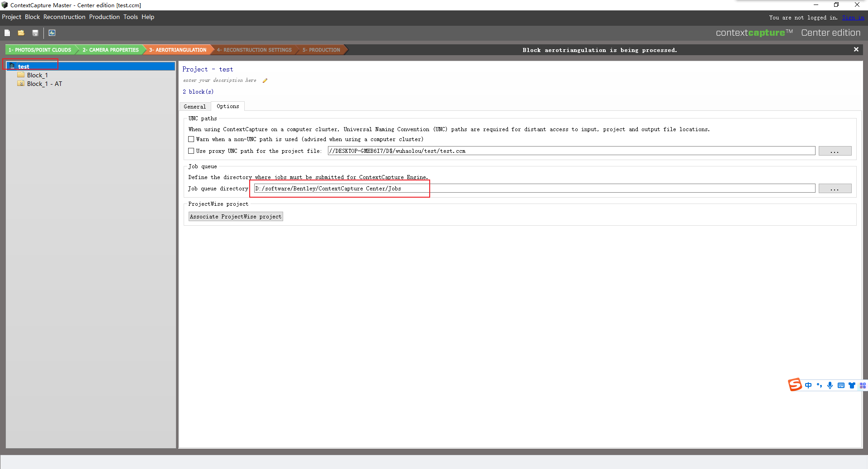
Task: Click the New project toolbar icon
Action: pyautogui.click(x=7, y=33)
